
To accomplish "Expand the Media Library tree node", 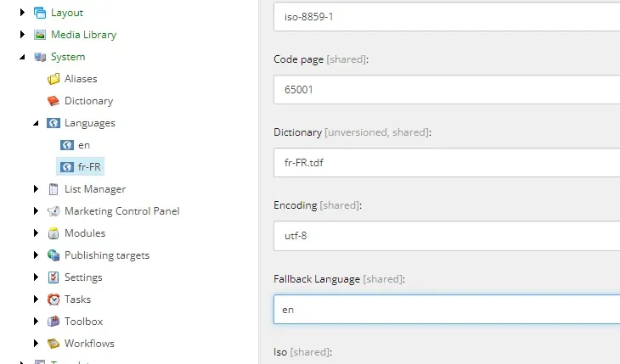I will [x=23, y=35].
